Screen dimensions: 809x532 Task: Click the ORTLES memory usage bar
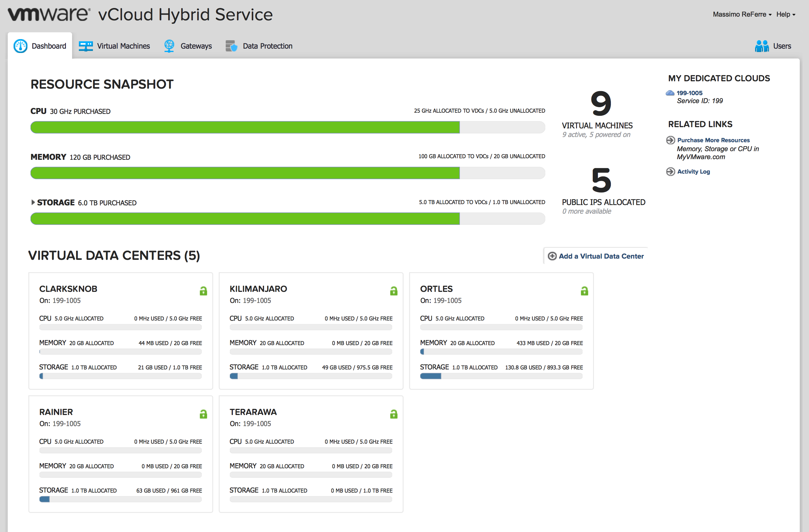point(501,352)
